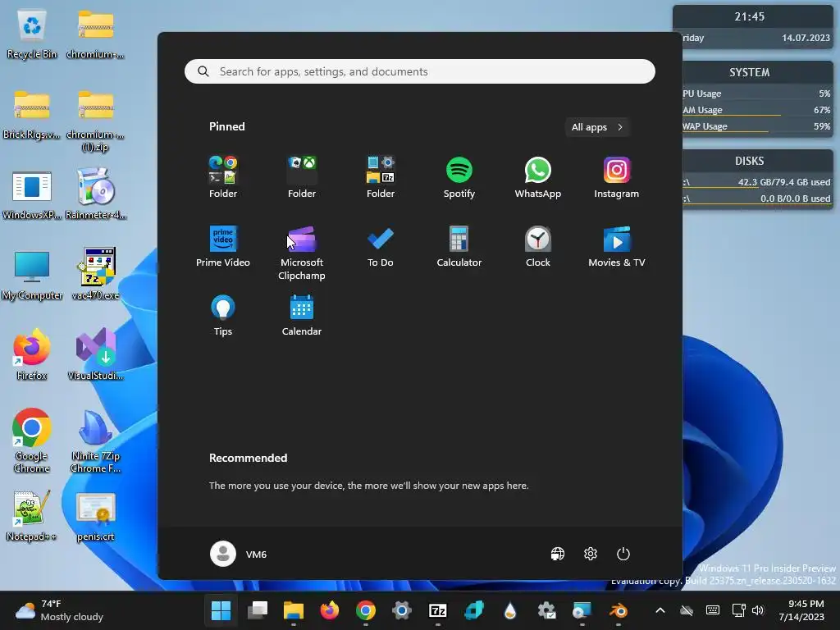This screenshot has height=630, width=840.
Task: Click the globe icon in Start menu footer
Action: pyautogui.click(x=558, y=554)
